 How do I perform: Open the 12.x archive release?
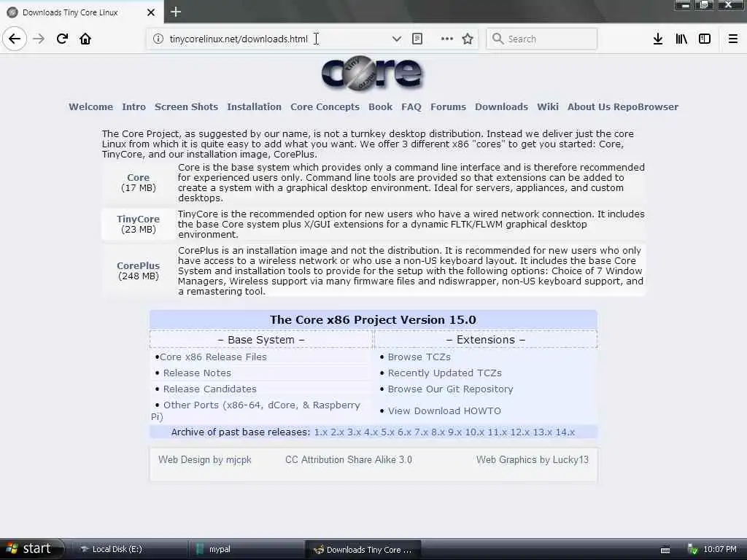tap(519, 432)
